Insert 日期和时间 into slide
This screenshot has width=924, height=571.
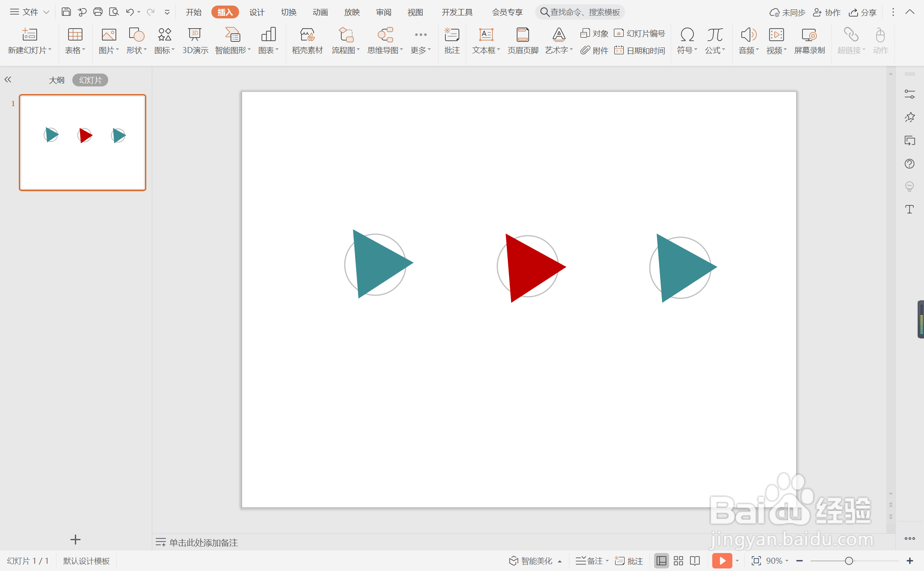click(640, 50)
